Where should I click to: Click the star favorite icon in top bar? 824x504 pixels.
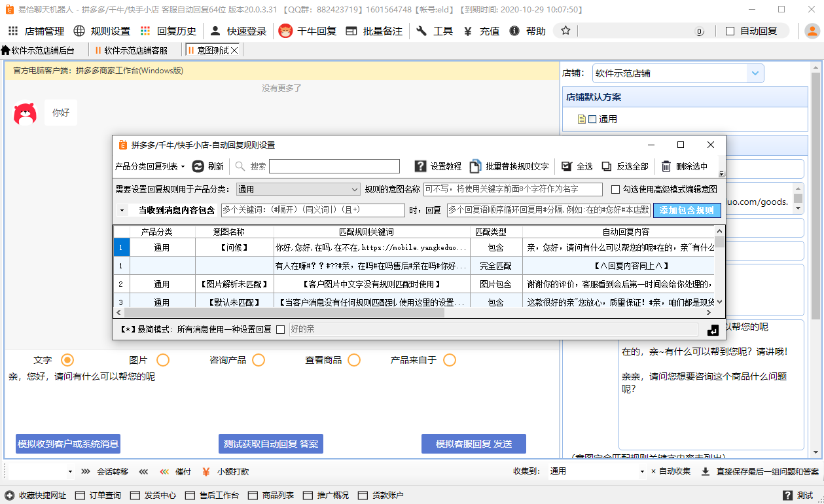point(565,31)
